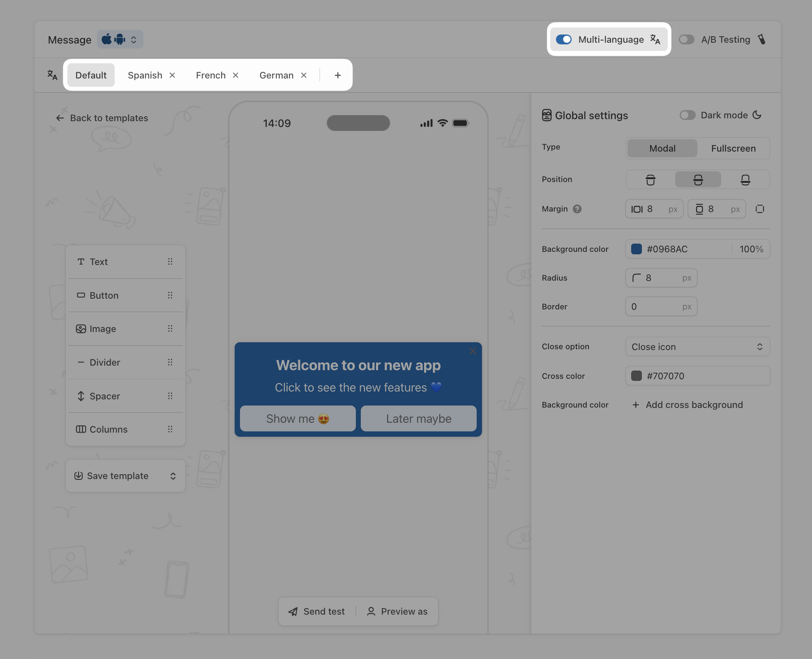Open the background color swatch #0968AC
The height and width of the screenshot is (659, 812).
(x=637, y=249)
